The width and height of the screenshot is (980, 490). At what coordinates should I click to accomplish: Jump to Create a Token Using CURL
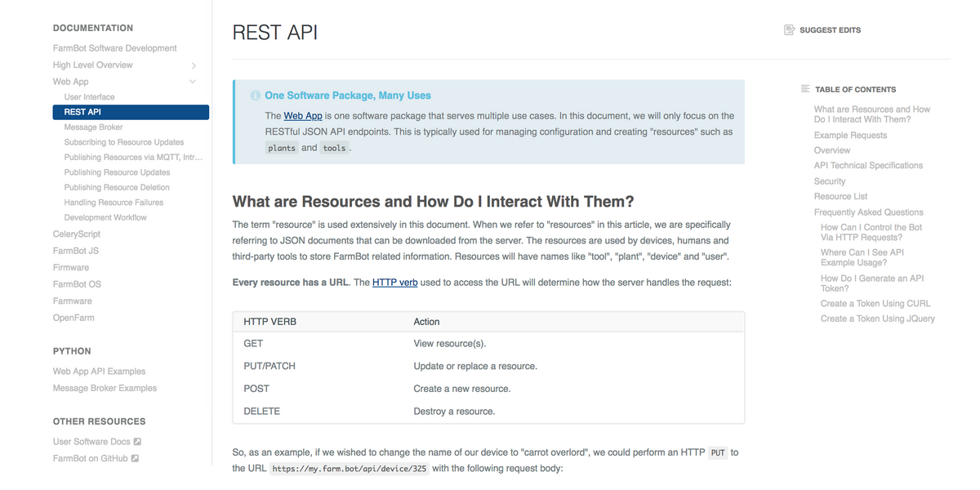point(875,303)
